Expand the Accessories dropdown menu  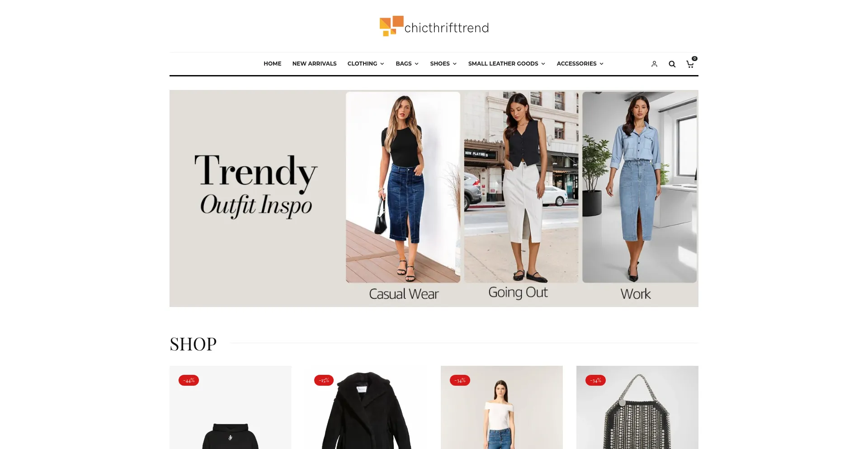[580, 64]
